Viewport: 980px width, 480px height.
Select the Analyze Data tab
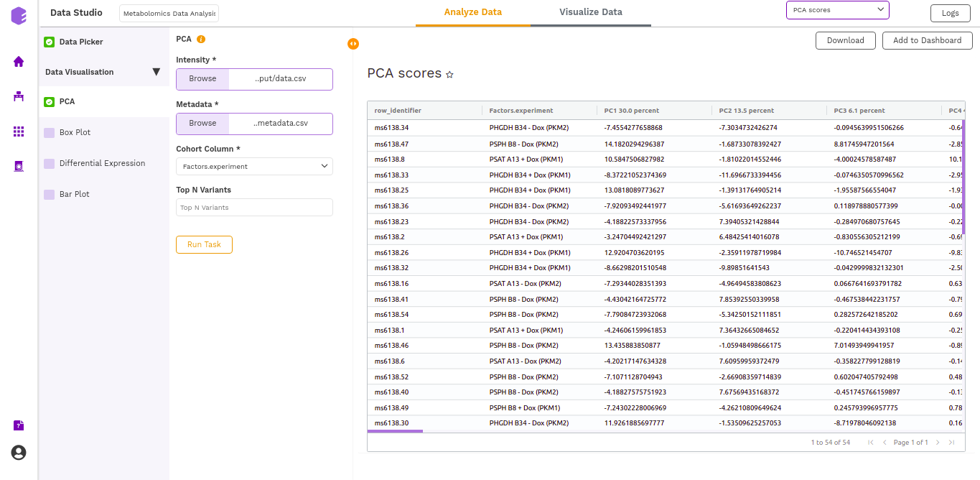[x=472, y=12]
